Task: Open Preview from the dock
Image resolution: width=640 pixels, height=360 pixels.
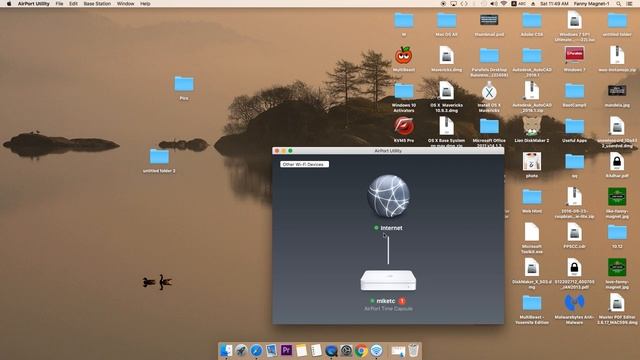Action: [271, 350]
